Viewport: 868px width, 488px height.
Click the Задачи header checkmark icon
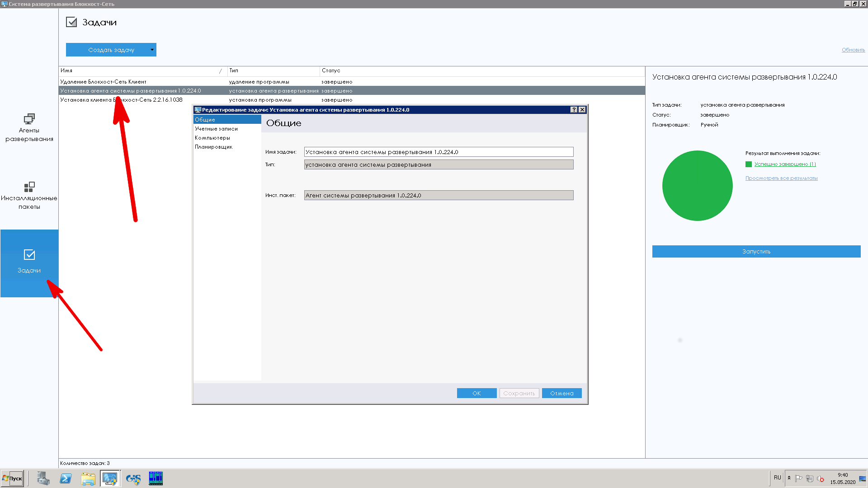(71, 22)
